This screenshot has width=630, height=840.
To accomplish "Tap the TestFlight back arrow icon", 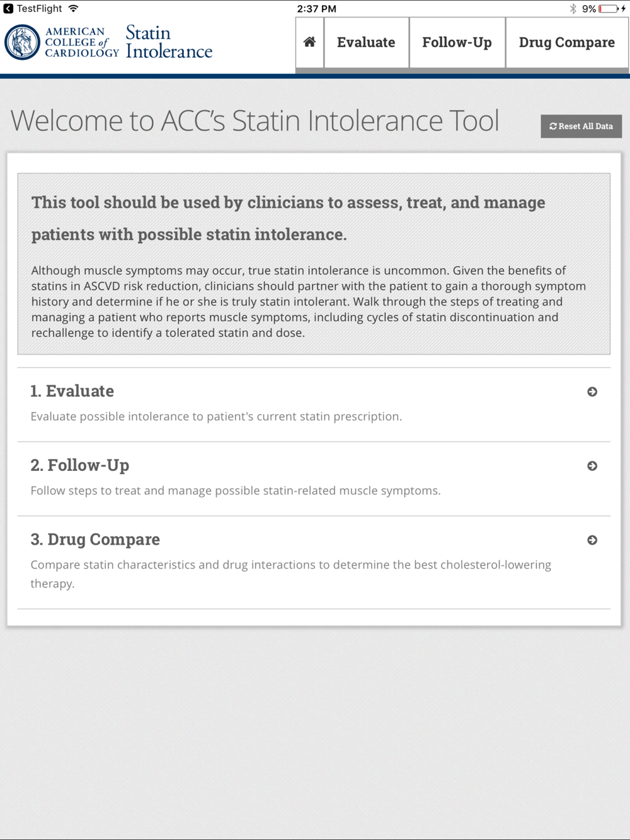I will (8, 9).
